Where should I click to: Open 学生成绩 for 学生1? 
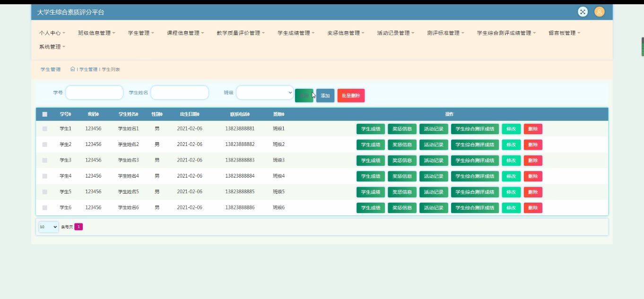(x=371, y=129)
